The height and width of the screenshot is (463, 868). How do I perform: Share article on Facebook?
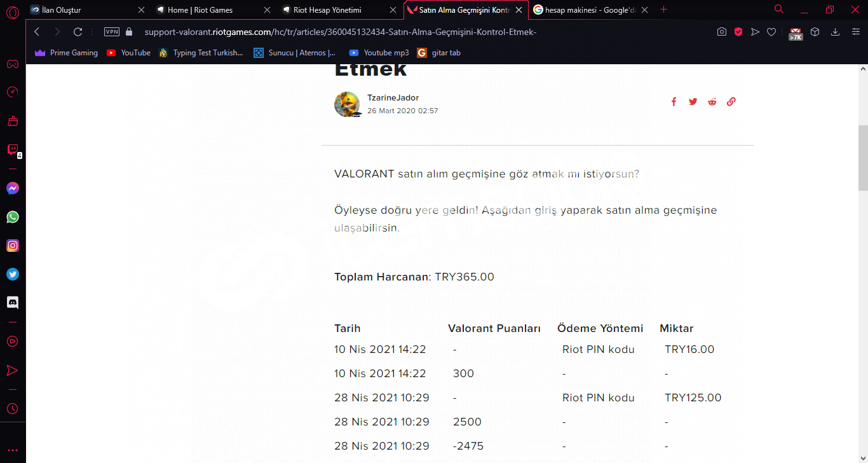pyautogui.click(x=674, y=102)
